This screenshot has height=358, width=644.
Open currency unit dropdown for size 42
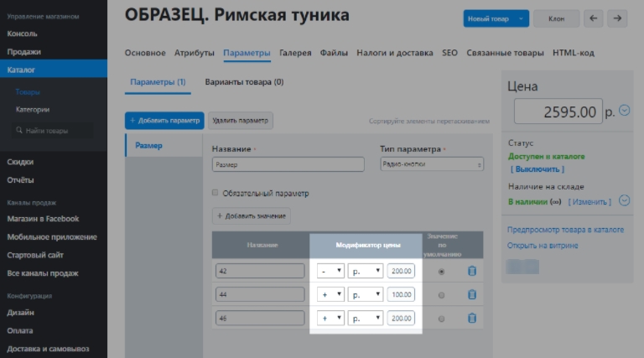coord(366,271)
